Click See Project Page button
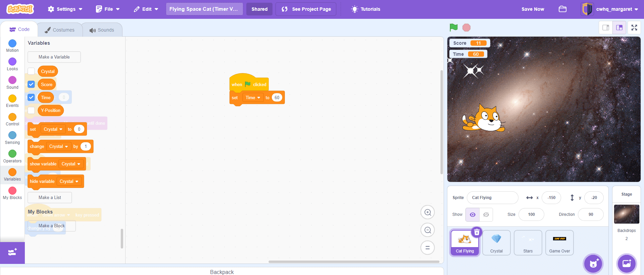The width and height of the screenshot is (644, 275). click(306, 9)
